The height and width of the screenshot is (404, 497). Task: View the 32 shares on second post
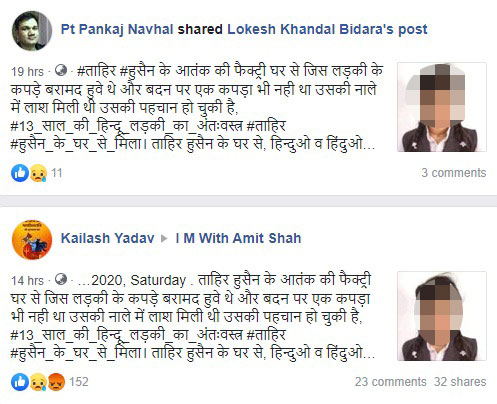click(460, 382)
